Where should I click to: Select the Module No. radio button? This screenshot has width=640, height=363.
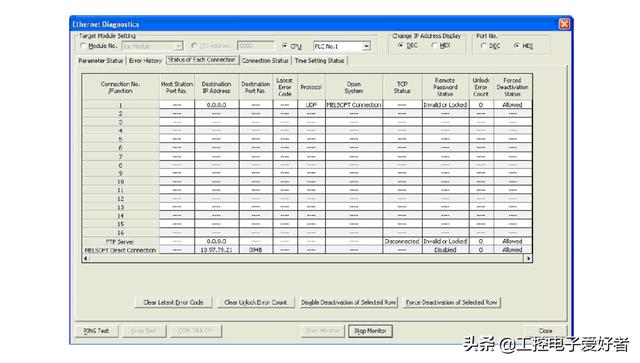pos(83,46)
